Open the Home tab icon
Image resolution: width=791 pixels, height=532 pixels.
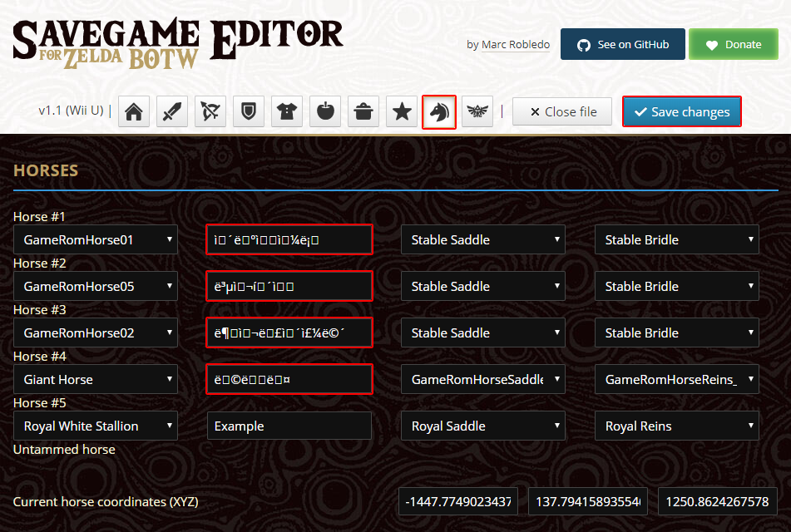click(x=134, y=111)
